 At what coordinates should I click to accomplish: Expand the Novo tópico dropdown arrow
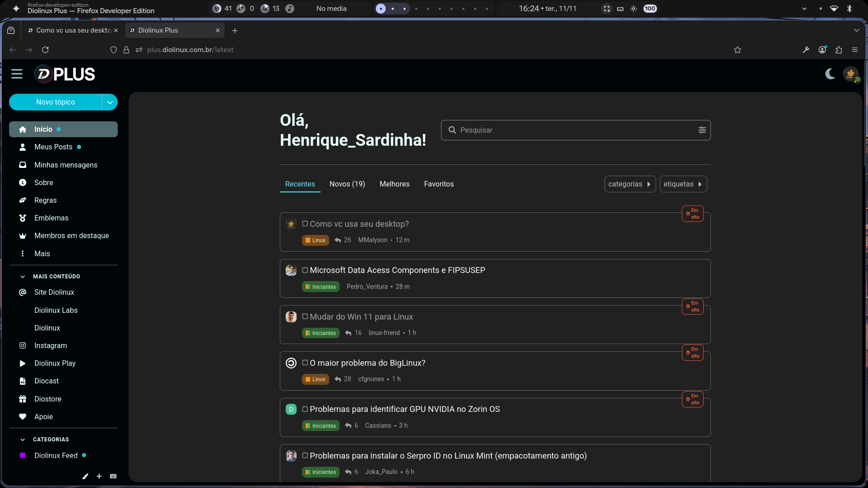[x=110, y=102]
